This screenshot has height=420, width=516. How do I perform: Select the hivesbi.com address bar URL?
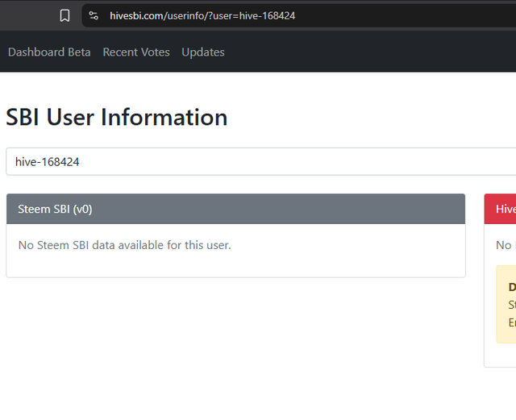click(202, 15)
